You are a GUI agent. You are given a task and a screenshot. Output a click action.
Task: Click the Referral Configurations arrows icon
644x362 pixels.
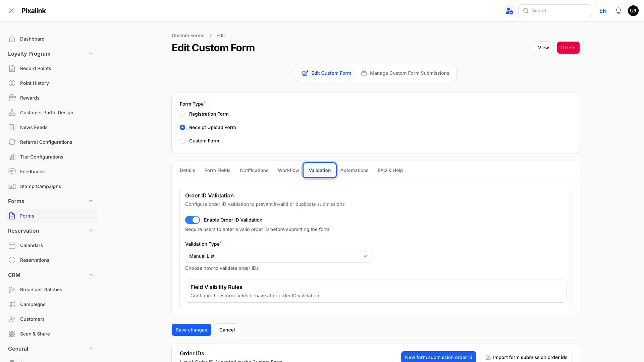point(12,142)
